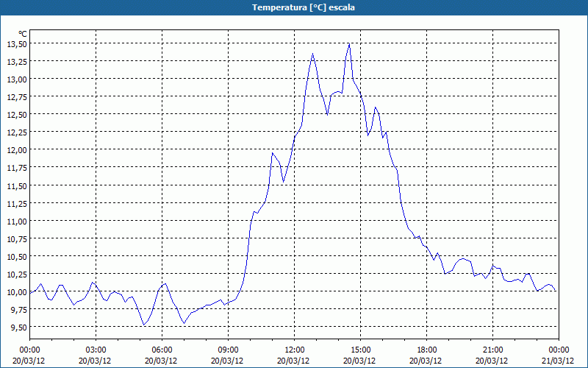Screen dimensions: 588x368
Task: Click the 11,00 y-axis label
Action: 17,222
